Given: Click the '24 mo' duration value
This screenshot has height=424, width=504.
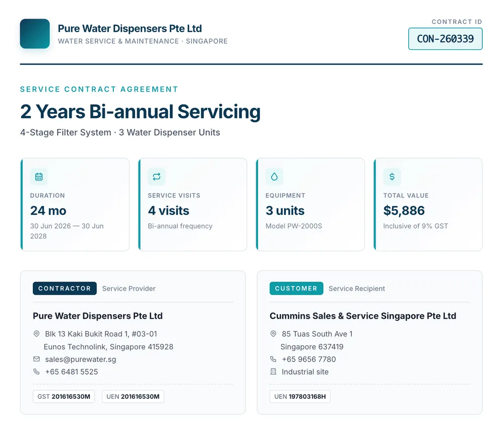Looking at the screenshot, I should 48,210.
